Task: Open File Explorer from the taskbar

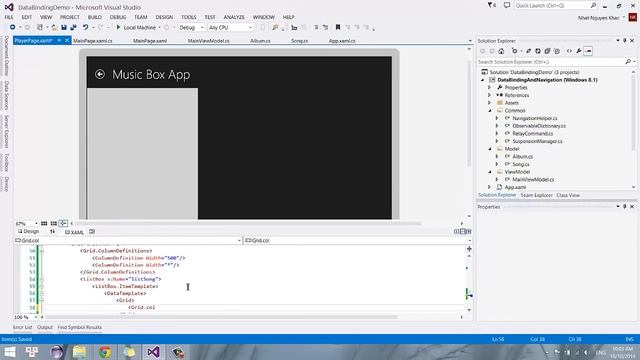Action: pos(80,352)
